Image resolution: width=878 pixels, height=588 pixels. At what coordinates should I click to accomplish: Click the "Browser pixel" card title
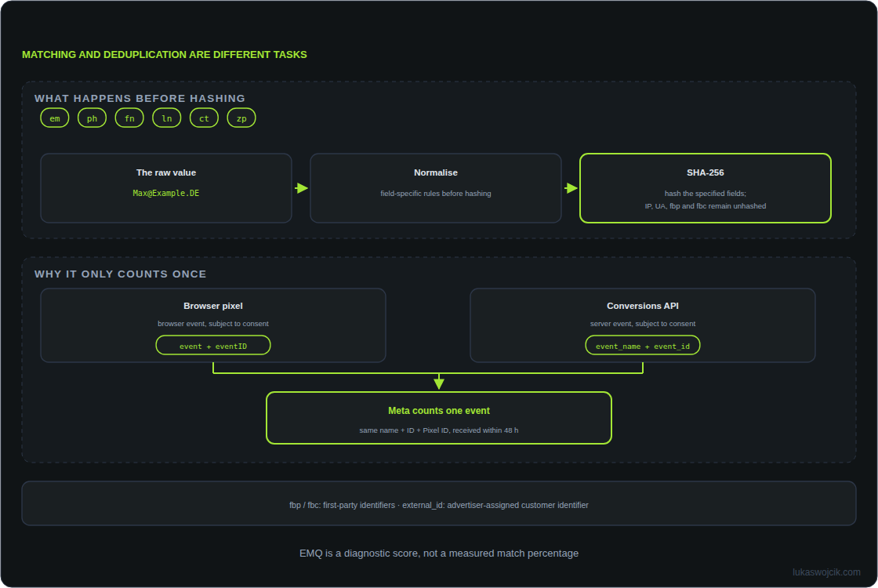pos(213,306)
